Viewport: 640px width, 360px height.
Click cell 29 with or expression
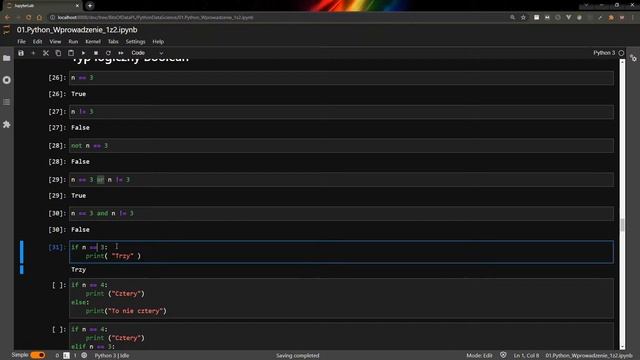pyautogui.click(x=341, y=180)
